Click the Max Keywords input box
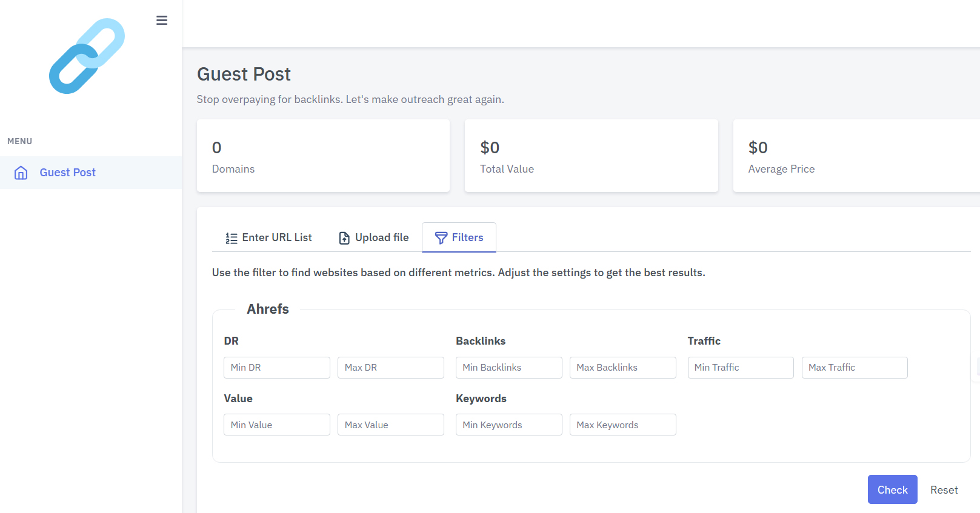The height and width of the screenshot is (513, 980). (622, 425)
